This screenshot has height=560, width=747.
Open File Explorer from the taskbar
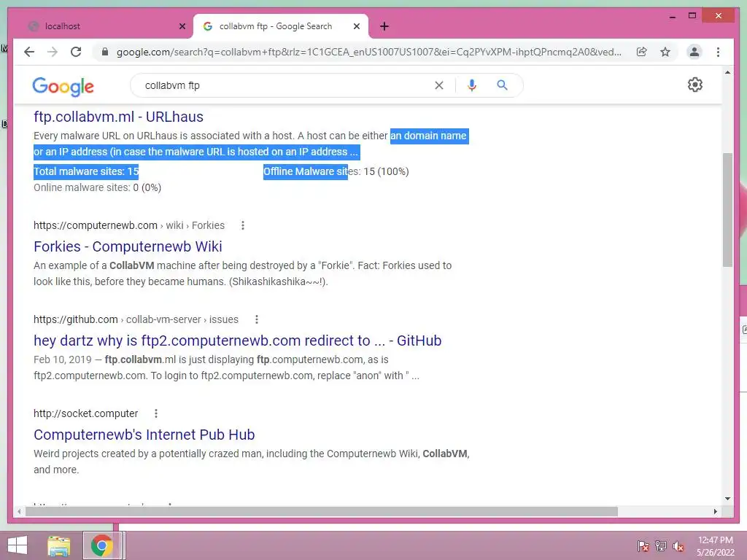pyautogui.click(x=58, y=545)
